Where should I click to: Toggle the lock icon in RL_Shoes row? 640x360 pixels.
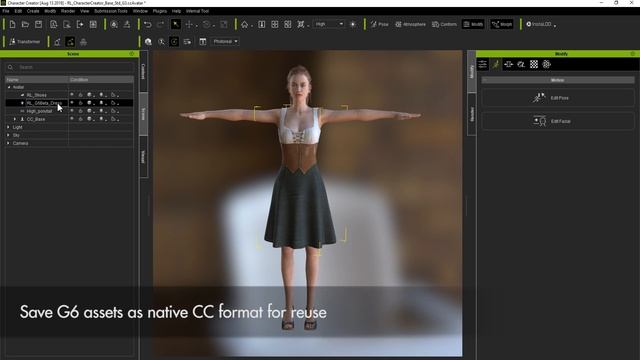coord(80,95)
